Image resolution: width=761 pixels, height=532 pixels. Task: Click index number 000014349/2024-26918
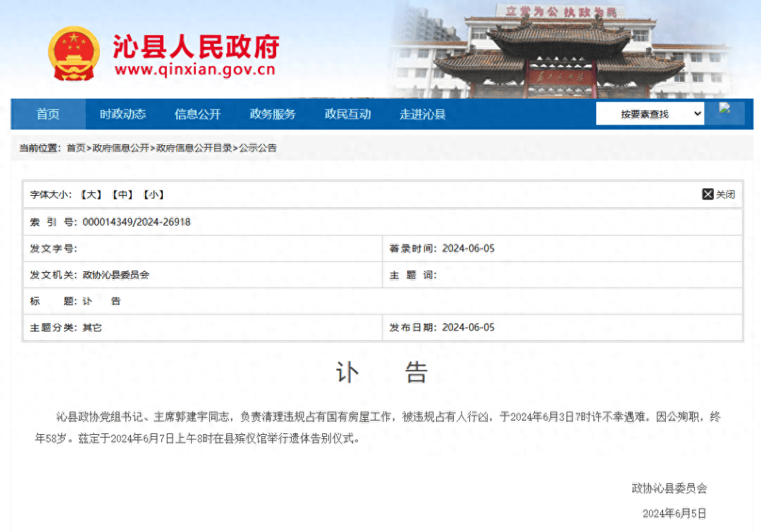pos(137,222)
